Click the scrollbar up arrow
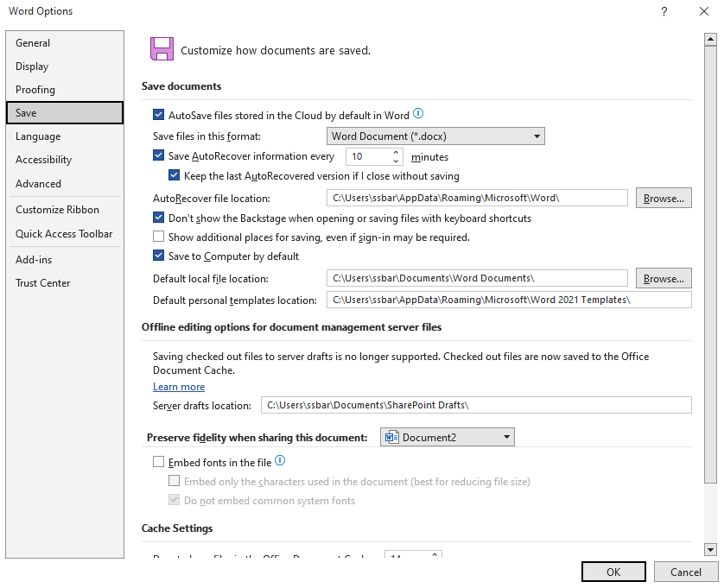Viewport: 724px width, 588px height. [710, 40]
